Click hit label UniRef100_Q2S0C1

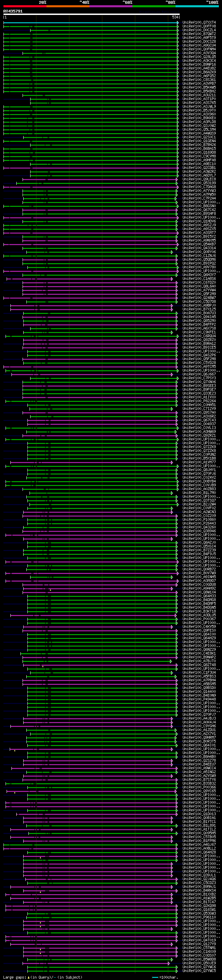[x=199, y=137]
